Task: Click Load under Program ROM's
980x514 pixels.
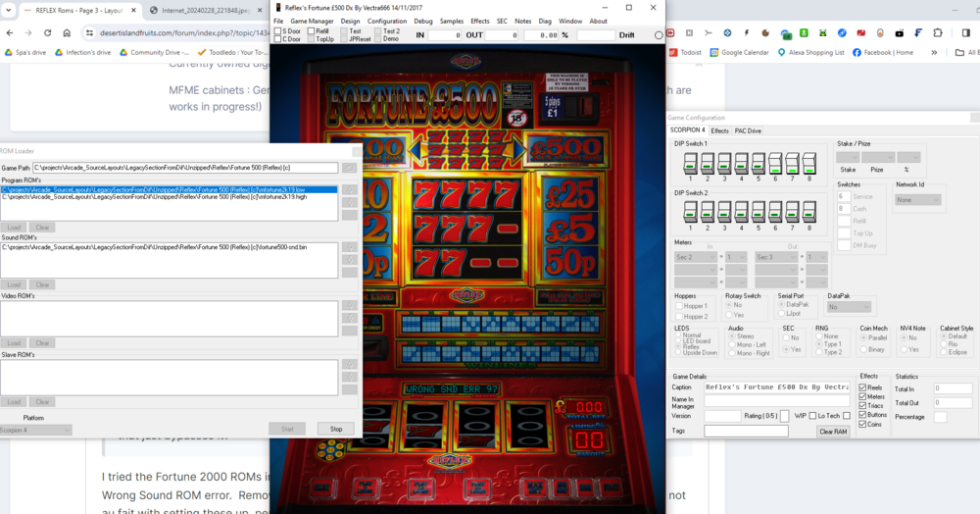Action: coord(14,228)
